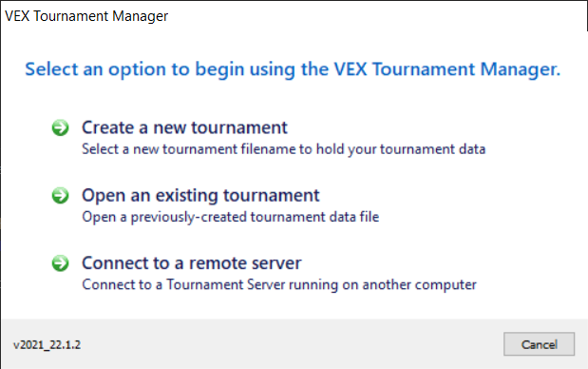The image size is (588, 369).
Task: Choose Connect to a remote server
Action: point(192,262)
